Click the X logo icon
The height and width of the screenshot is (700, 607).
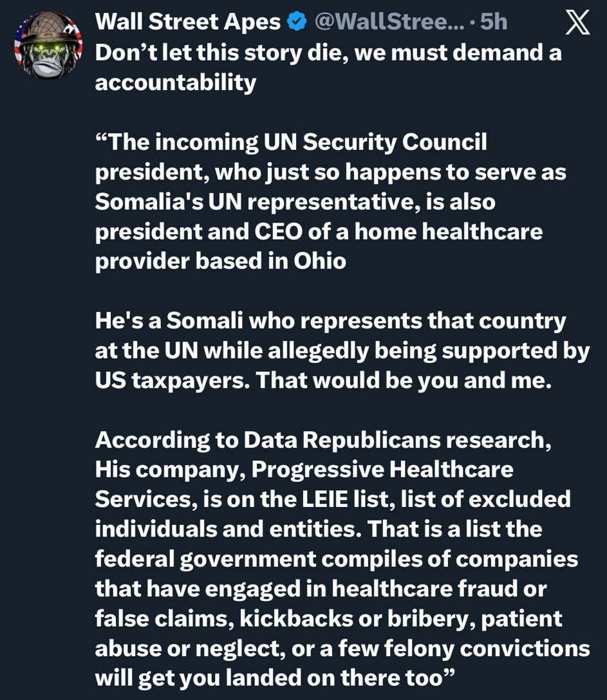(577, 24)
